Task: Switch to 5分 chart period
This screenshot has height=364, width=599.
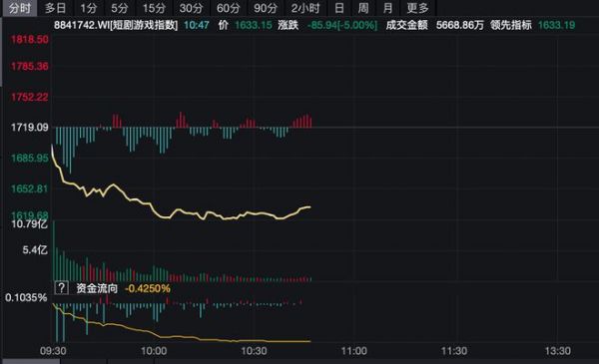Action: point(120,8)
